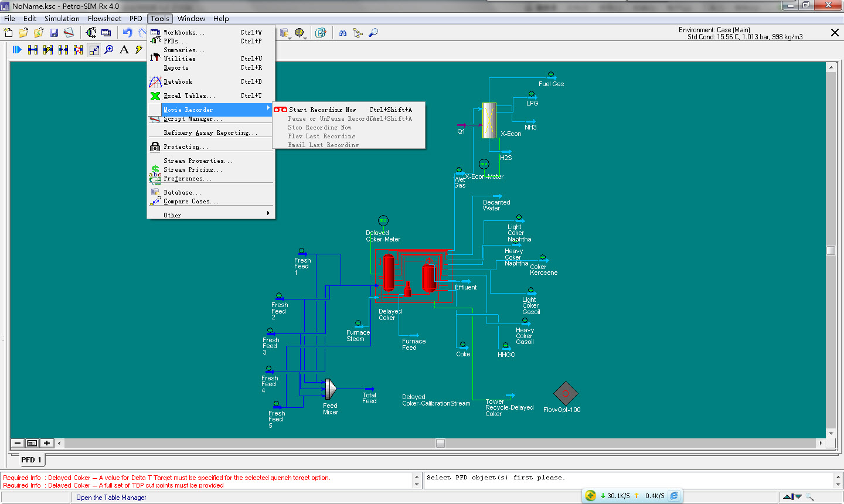The width and height of the screenshot is (844, 504).
Task: Toggle the Size mode icon
Action: pyautogui.click(x=94, y=50)
